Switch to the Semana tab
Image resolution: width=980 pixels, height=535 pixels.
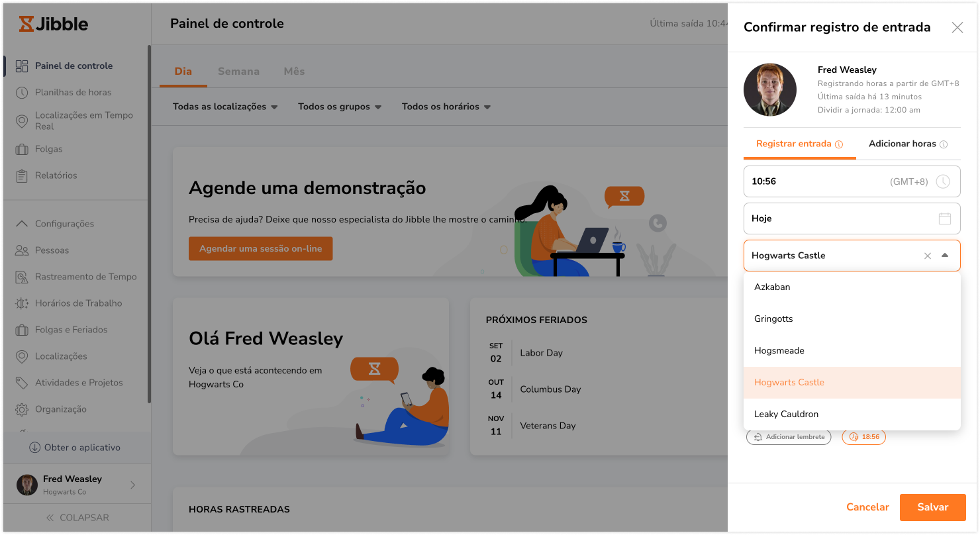click(238, 72)
